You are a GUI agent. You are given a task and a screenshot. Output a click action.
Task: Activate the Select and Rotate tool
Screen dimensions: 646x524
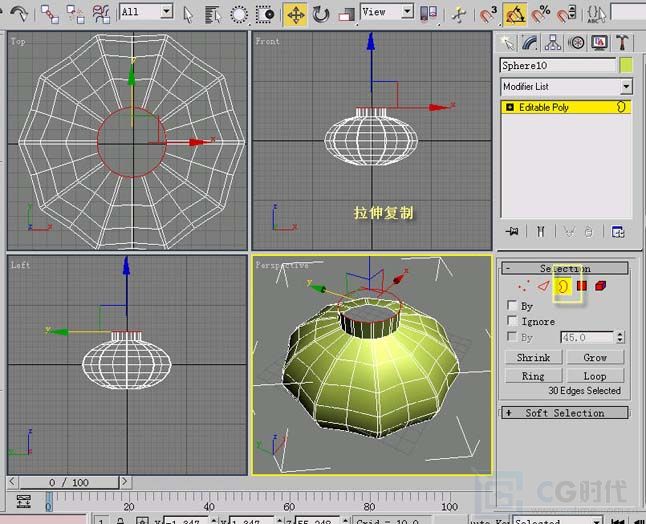click(321, 15)
